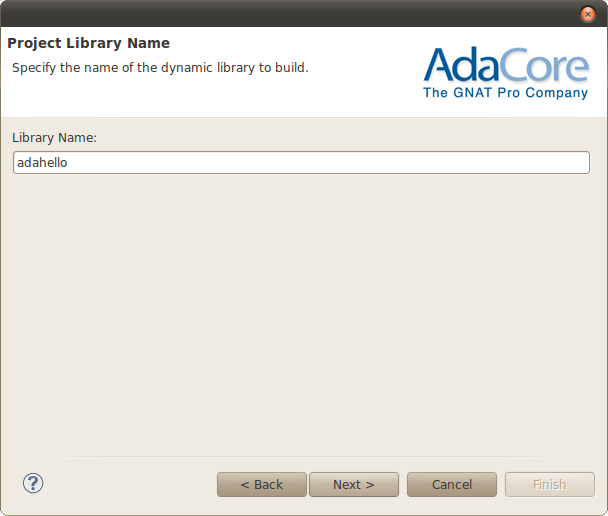Click the adahello text in the field
608x516 pixels.
point(42,163)
